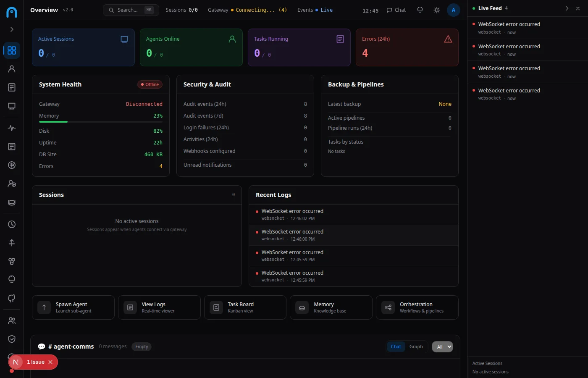Switch agent-comms to Chat tab

tap(396, 346)
